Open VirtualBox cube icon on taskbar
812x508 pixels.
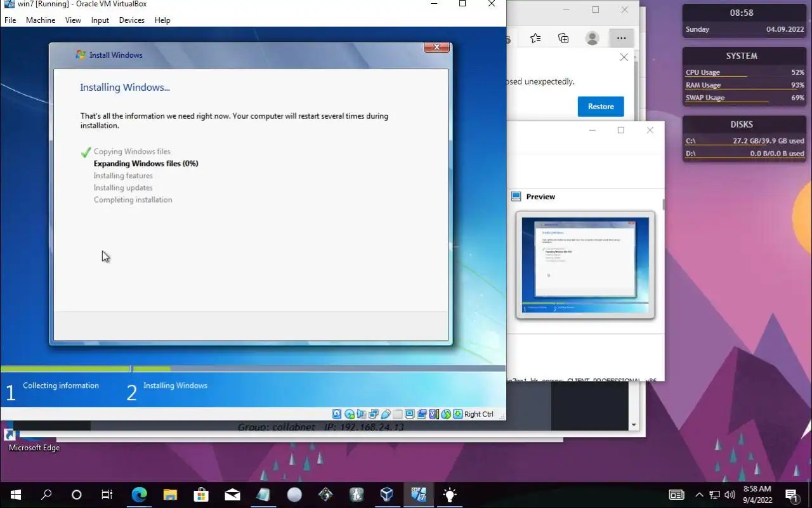387,495
